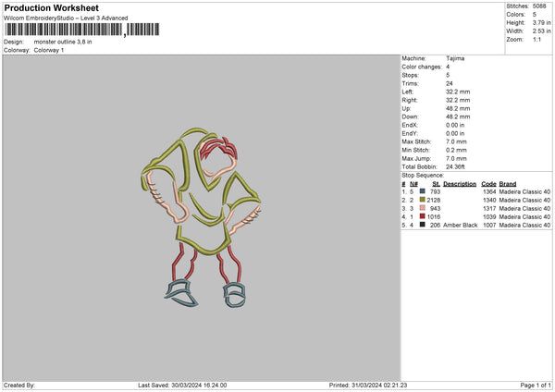Click the Color changes value 4

coord(448,67)
